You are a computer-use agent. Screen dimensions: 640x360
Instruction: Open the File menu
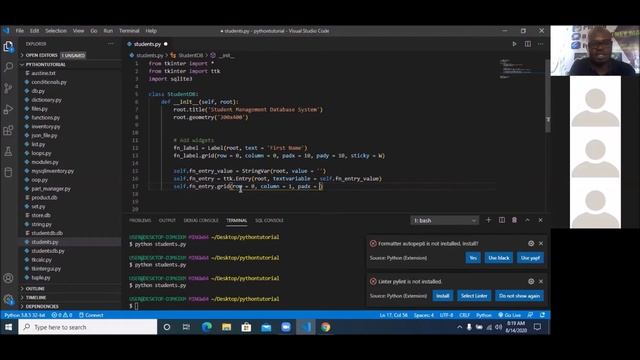coord(20,31)
